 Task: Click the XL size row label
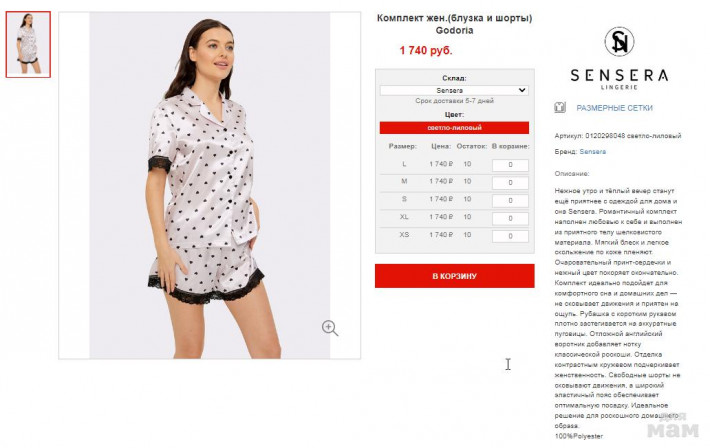(404, 217)
